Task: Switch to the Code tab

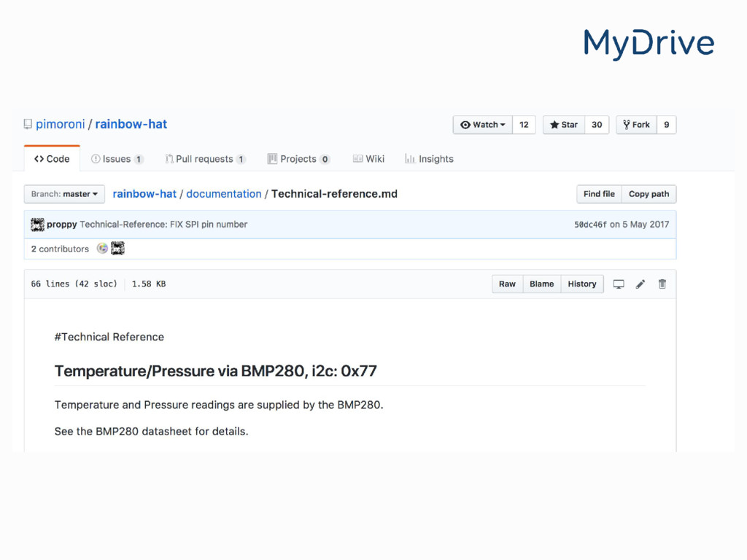Action: (52, 158)
